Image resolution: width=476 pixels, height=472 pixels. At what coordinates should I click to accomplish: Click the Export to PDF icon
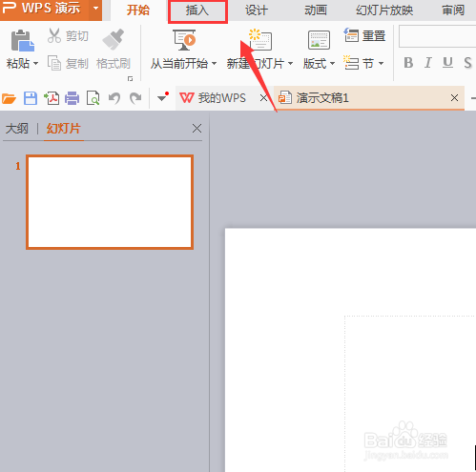coord(52,98)
